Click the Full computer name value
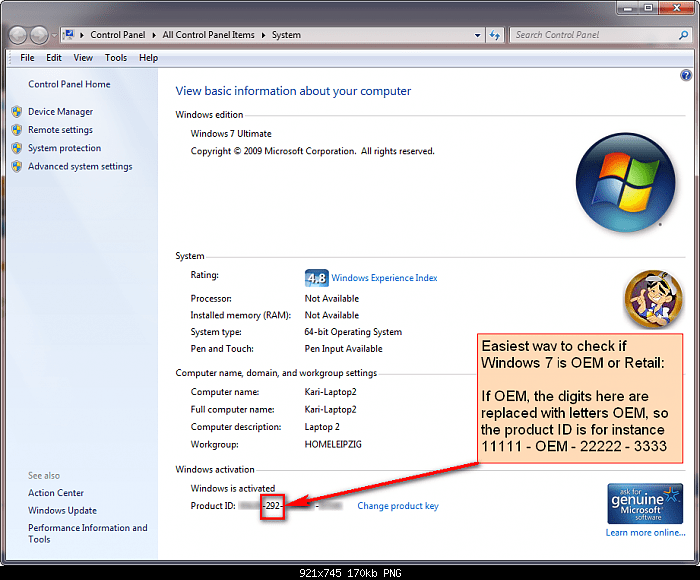Screen dimensions: 700x580 coord(330,409)
